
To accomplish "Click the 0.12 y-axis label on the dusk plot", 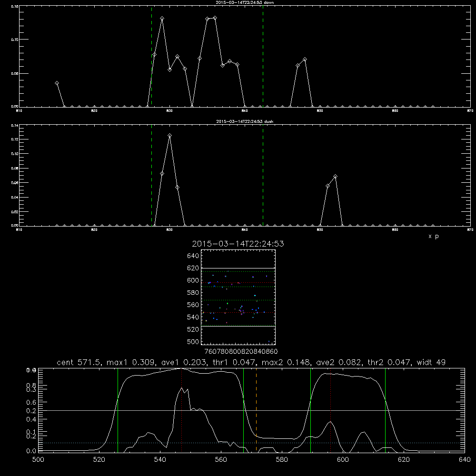I will click(x=15, y=139).
